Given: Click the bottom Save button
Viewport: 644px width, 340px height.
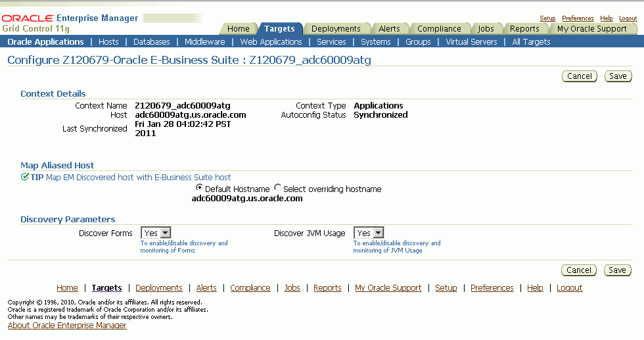Looking at the screenshot, I should point(617,270).
